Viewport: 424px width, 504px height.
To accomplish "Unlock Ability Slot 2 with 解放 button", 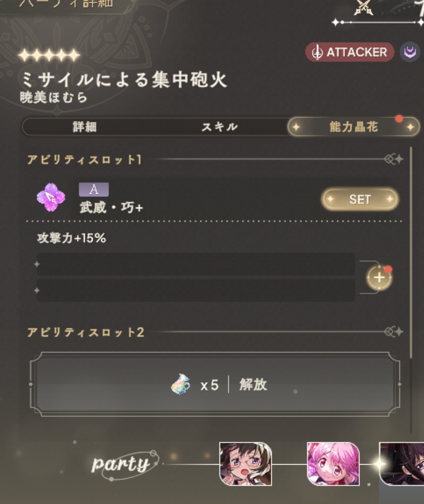I will coord(215,384).
